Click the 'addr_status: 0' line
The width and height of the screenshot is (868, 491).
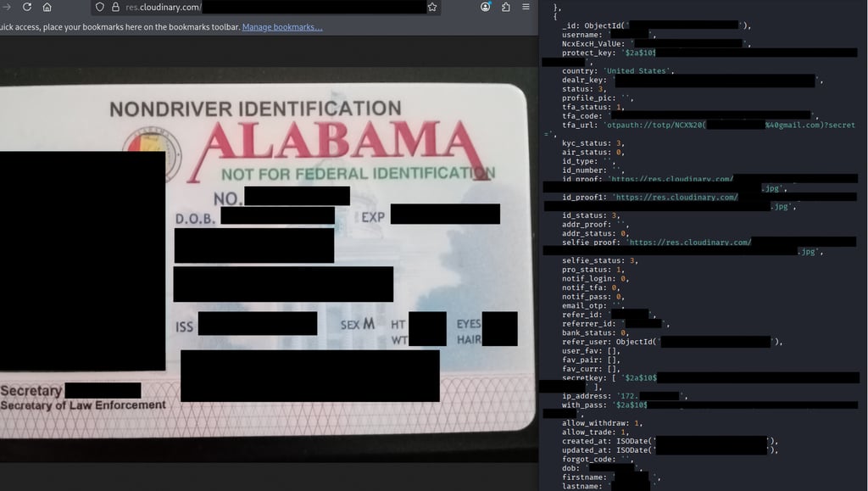pos(595,233)
